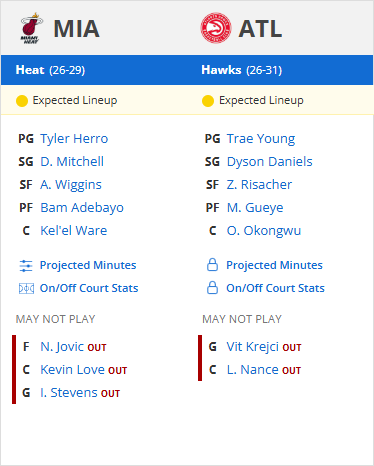This screenshot has width=374, height=466.
Task: View Vit Krejci's injured player entry
Action: tap(264, 347)
